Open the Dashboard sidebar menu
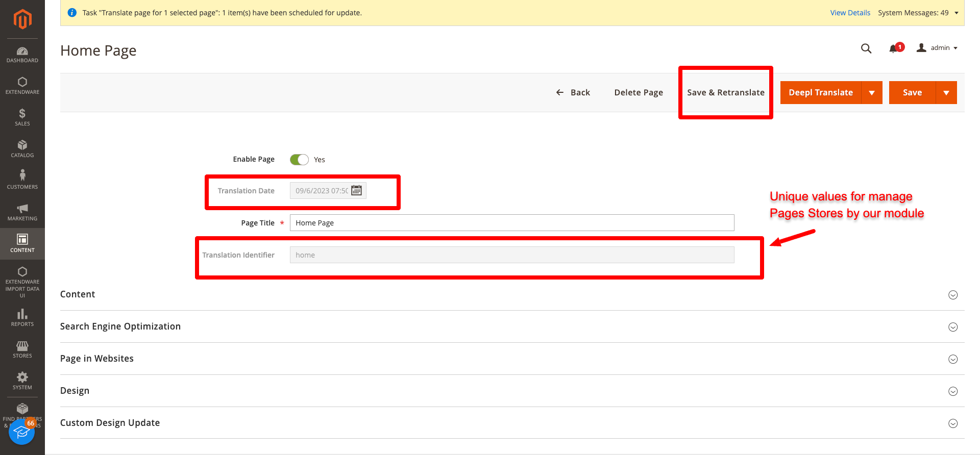 pyautogui.click(x=22, y=55)
